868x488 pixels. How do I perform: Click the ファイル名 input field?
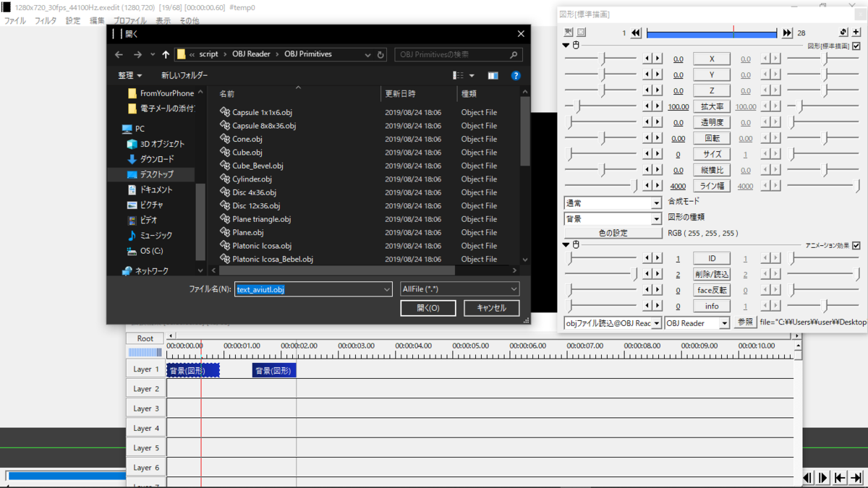point(313,289)
